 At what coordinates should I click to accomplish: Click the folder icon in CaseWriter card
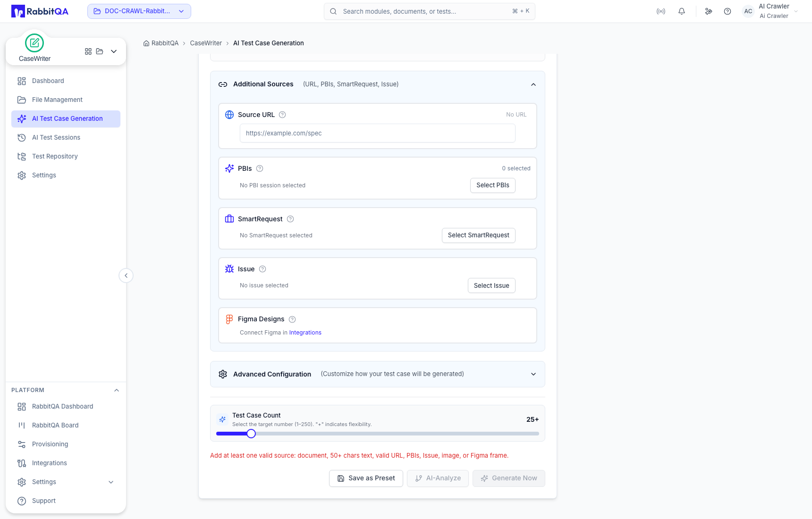click(x=100, y=51)
